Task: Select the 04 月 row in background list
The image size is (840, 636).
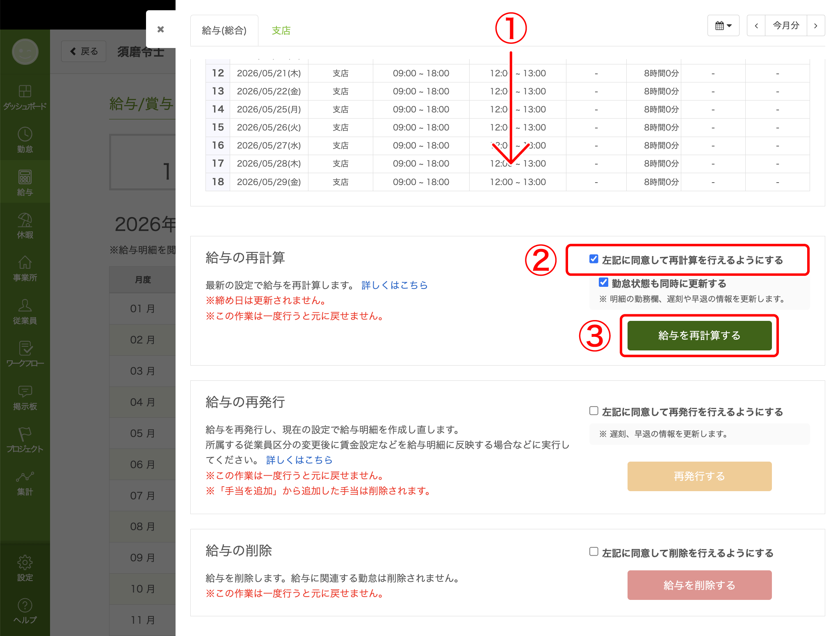Action: pyautogui.click(x=142, y=402)
